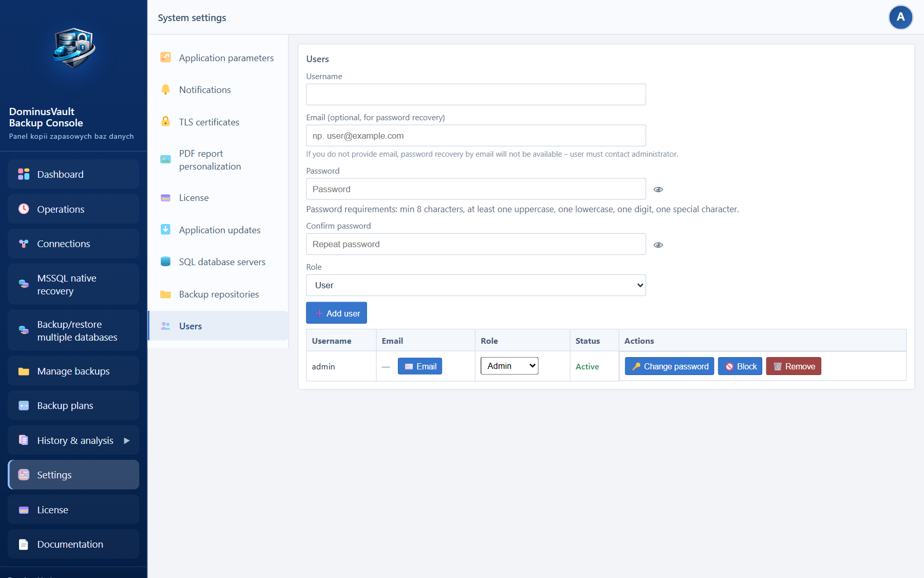Open Dashboard page

pyautogui.click(x=73, y=174)
